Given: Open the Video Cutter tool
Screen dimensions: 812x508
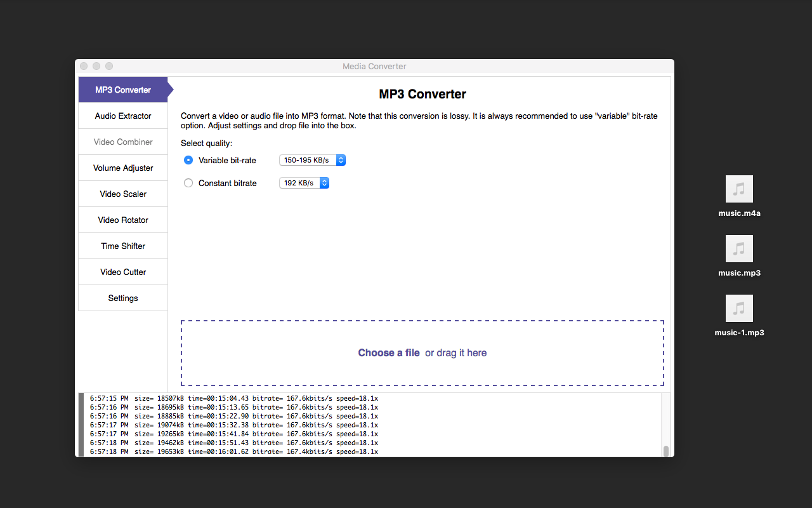Looking at the screenshot, I should point(122,272).
